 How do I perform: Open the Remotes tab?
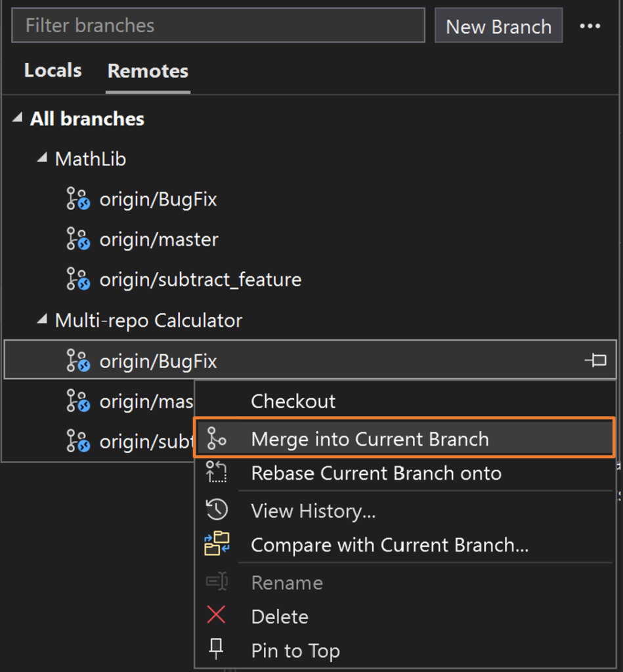(x=148, y=71)
